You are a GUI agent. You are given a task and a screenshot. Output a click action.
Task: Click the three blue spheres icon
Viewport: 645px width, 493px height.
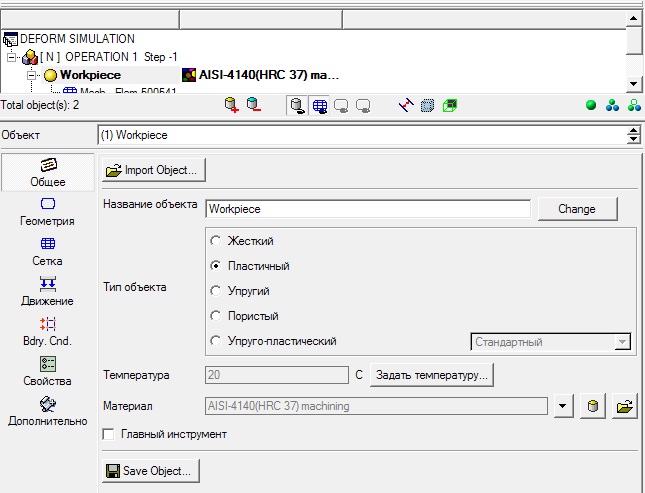(x=612, y=105)
